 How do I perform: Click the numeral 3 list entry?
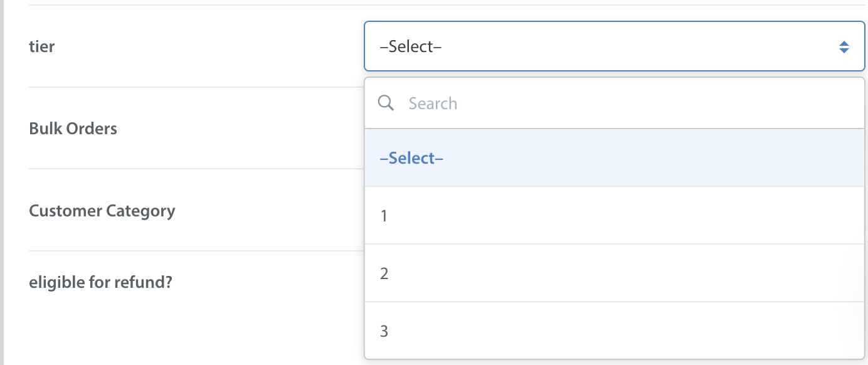tap(384, 331)
